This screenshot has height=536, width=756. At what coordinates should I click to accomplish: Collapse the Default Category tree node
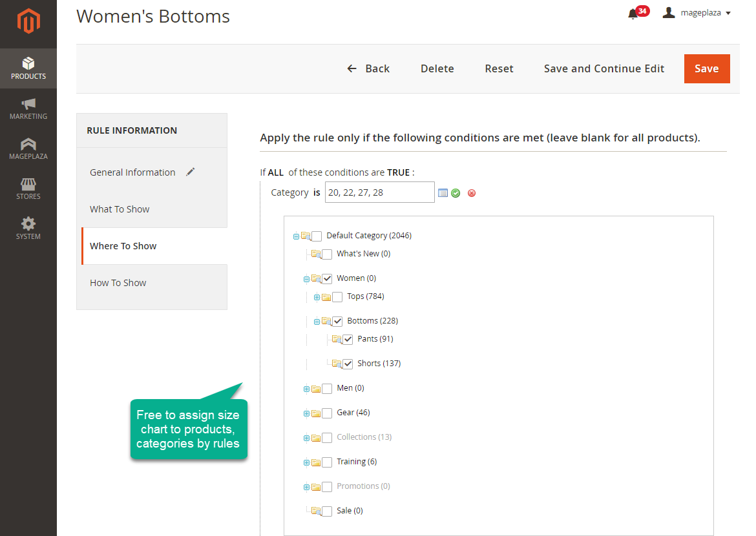295,236
